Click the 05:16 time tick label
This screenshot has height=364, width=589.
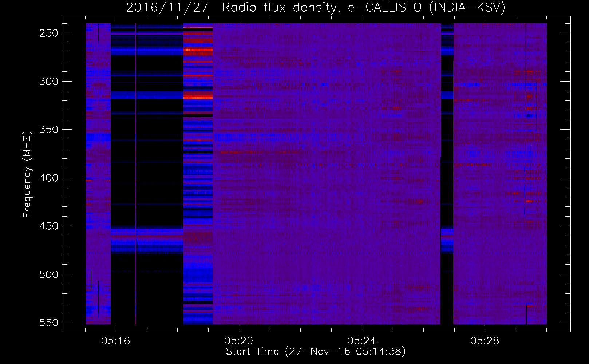(116, 341)
